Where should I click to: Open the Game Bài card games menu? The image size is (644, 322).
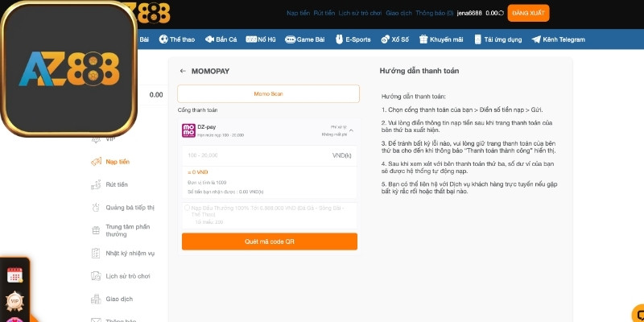[x=305, y=39]
